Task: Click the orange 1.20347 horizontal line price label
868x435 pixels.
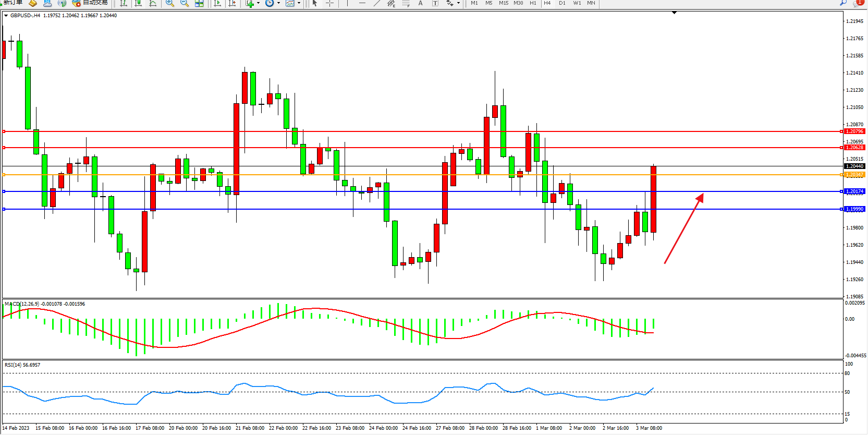Action: tap(854, 175)
